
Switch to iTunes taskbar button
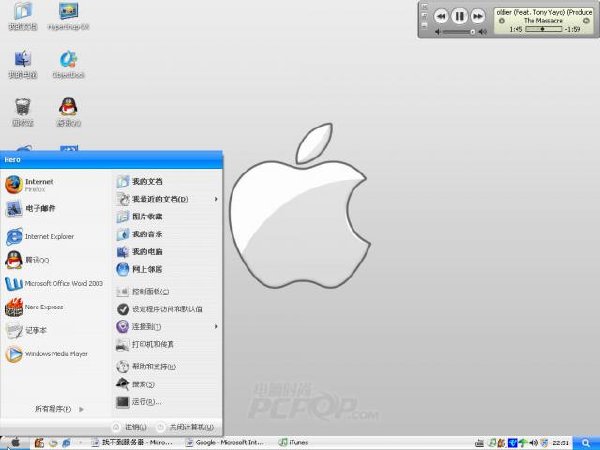coord(294,443)
